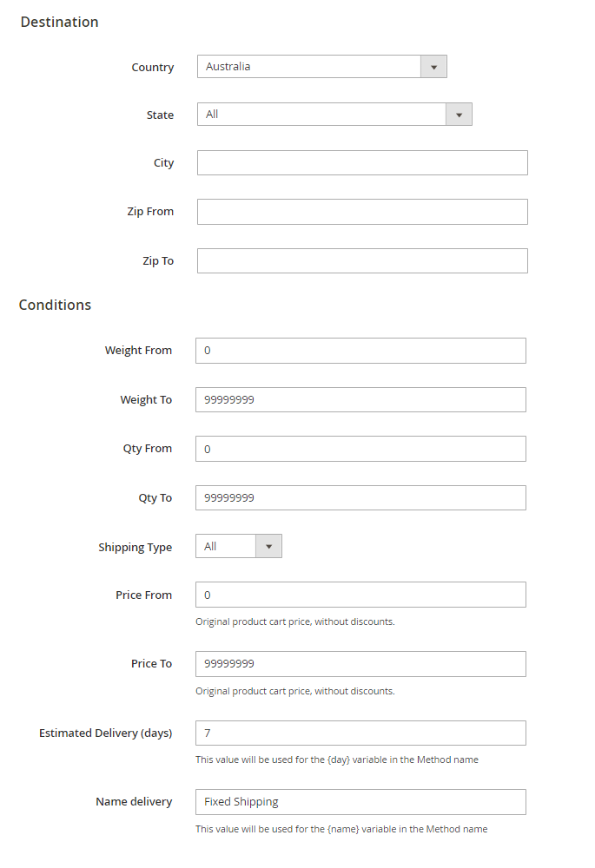595x868 pixels.
Task: Open the Shipping Type select box
Action: 227,546
